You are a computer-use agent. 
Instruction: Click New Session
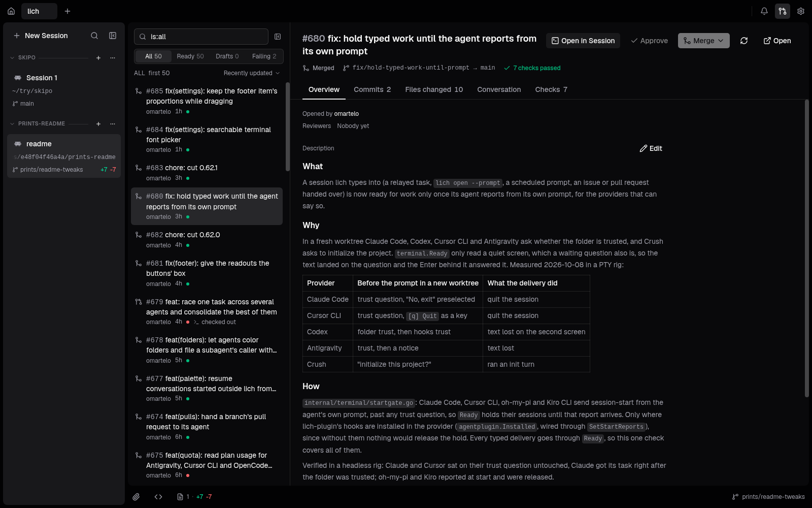coord(41,36)
